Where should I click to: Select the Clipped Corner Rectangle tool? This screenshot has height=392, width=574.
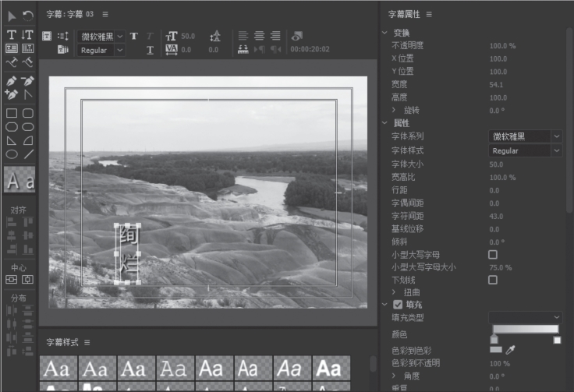coord(12,127)
